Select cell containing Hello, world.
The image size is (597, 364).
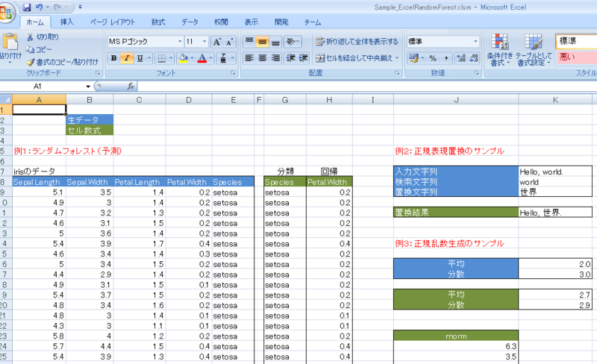[555, 172]
